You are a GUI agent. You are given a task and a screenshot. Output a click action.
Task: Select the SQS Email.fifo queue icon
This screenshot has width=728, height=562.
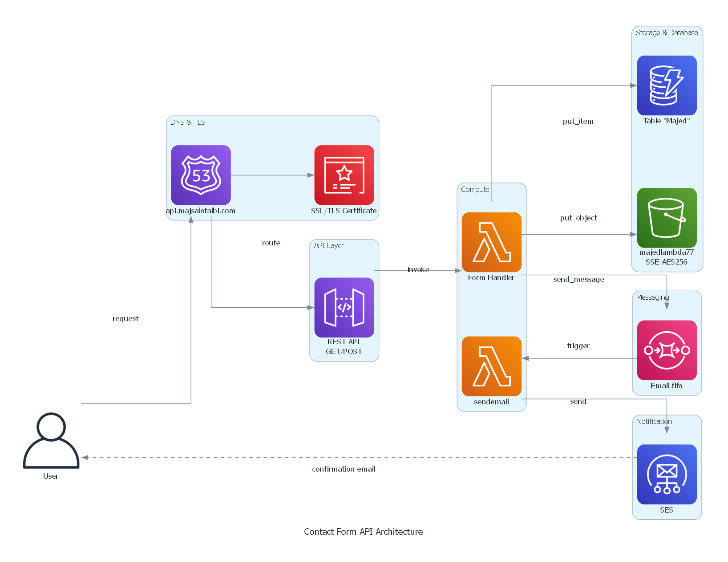667,350
